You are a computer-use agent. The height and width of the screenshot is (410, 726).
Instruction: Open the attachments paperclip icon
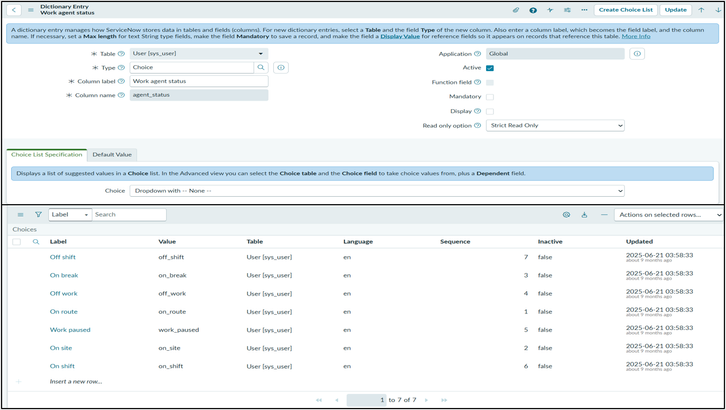pos(516,10)
